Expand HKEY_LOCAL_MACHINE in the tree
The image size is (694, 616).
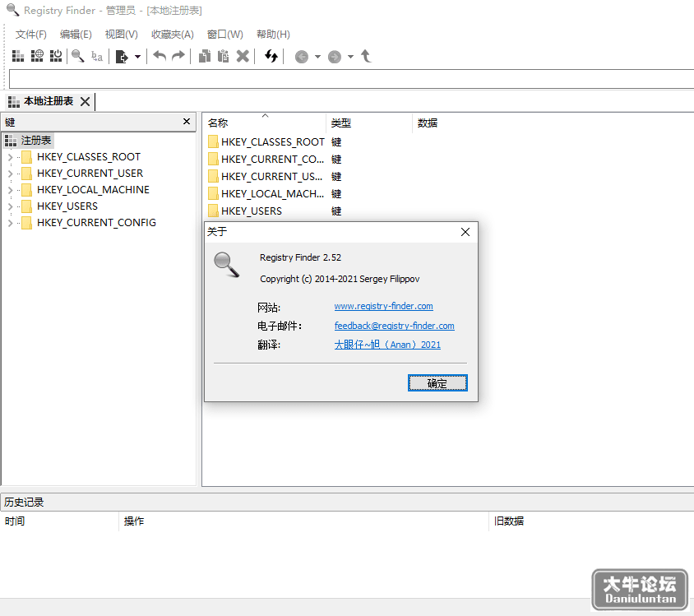pyautogui.click(x=10, y=190)
